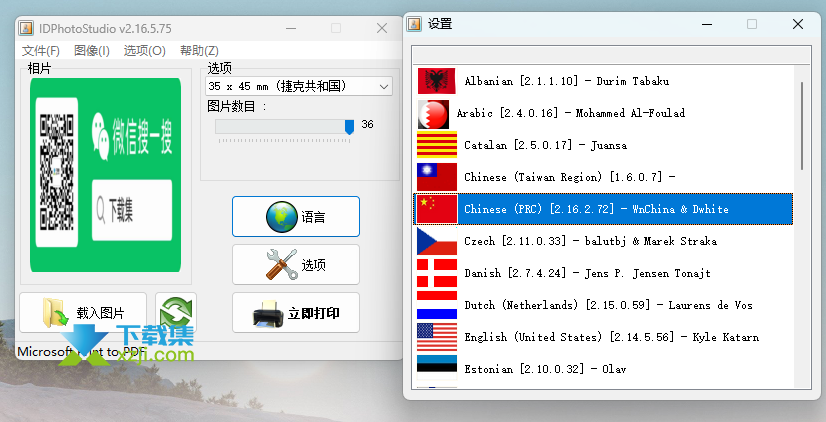Select Estonian [2.10.0.32] - Olav
This screenshot has width=826, height=422.
tap(603, 369)
